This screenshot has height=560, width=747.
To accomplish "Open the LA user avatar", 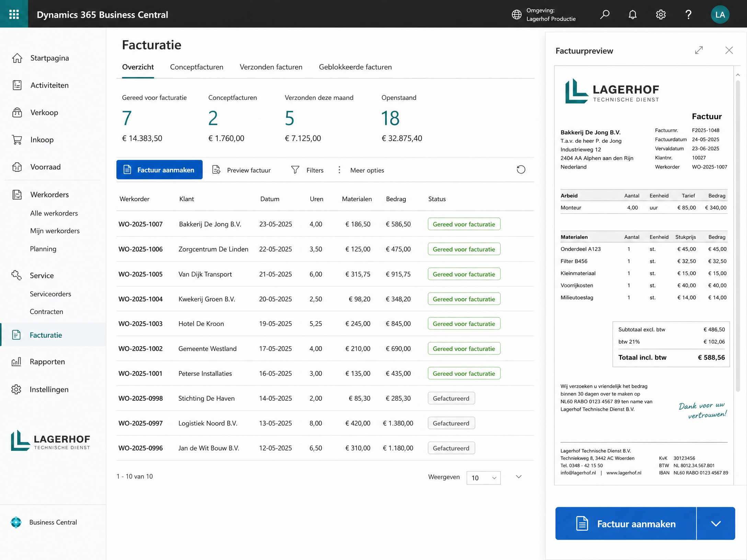I will (x=720, y=14).
